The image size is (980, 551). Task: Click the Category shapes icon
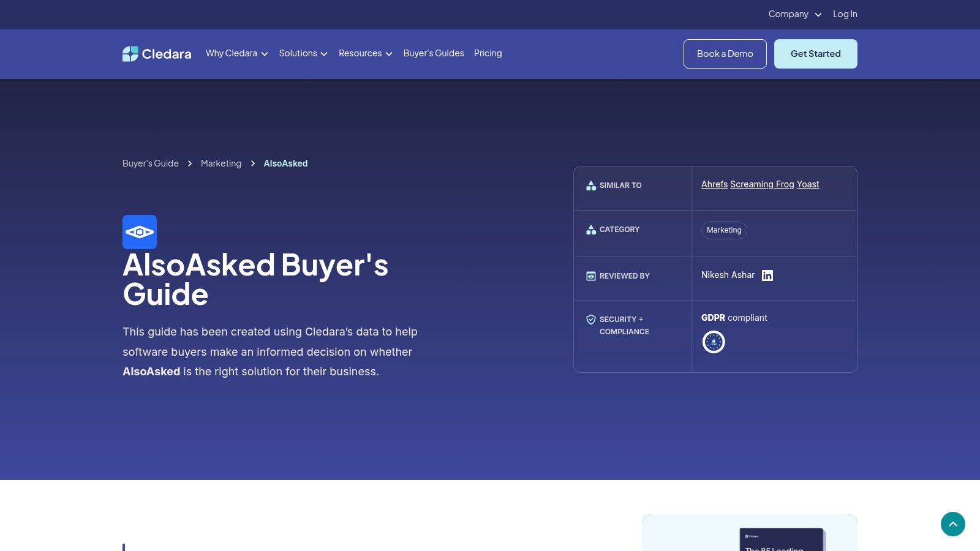pyautogui.click(x=591, y=230)
